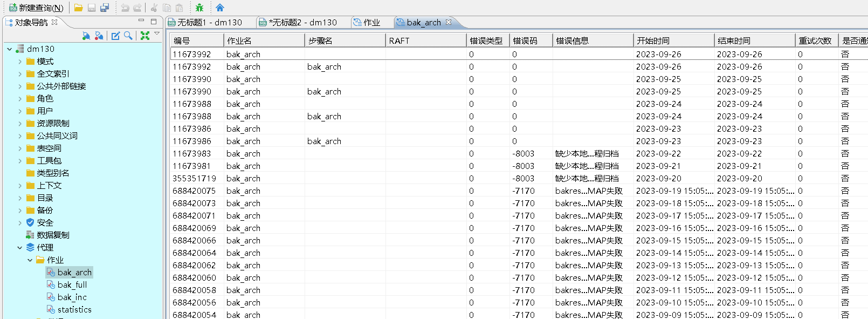Screen dimensions: 868x319
Task: Select the 资源限制 tree item
Action: tap(53, 124)
